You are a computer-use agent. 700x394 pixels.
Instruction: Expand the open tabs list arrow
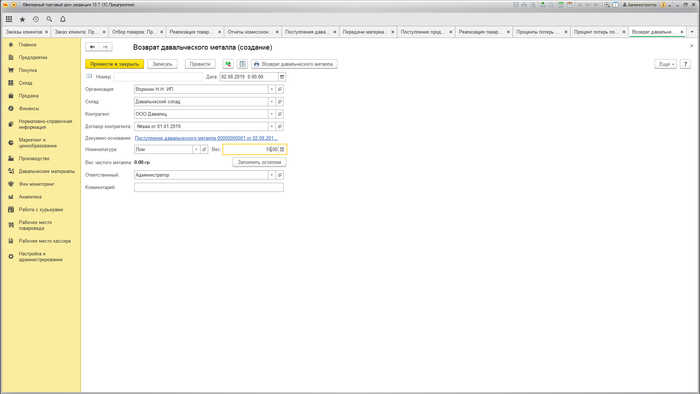pyautogui.click(x=692, y=32)
